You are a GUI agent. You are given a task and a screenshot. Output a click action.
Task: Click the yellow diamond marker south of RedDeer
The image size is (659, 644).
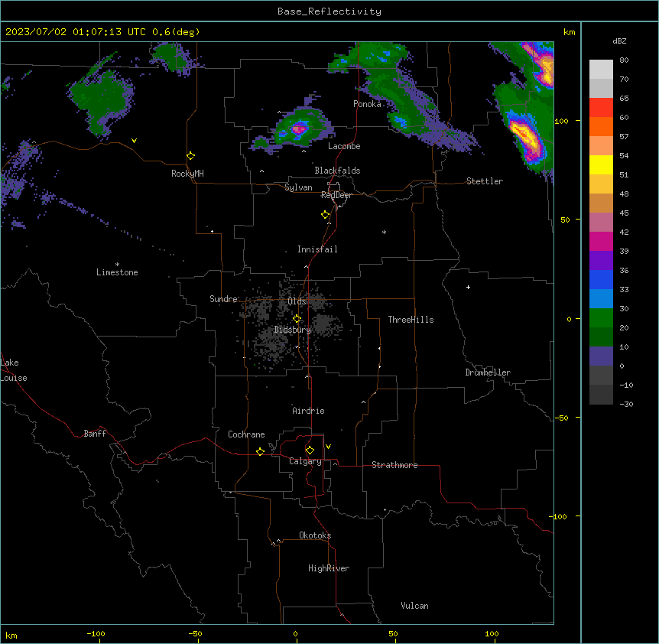pyautogui.click(x=326, y=215)
